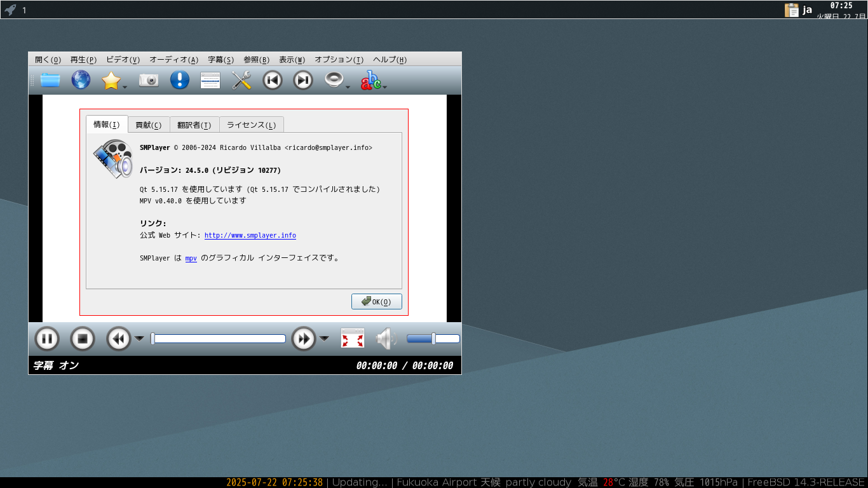Image resolution: width=868 pixels, height=488 pixels.
Task: Click the Fukuoka Airport weather status text
Action: click(567, 482)
